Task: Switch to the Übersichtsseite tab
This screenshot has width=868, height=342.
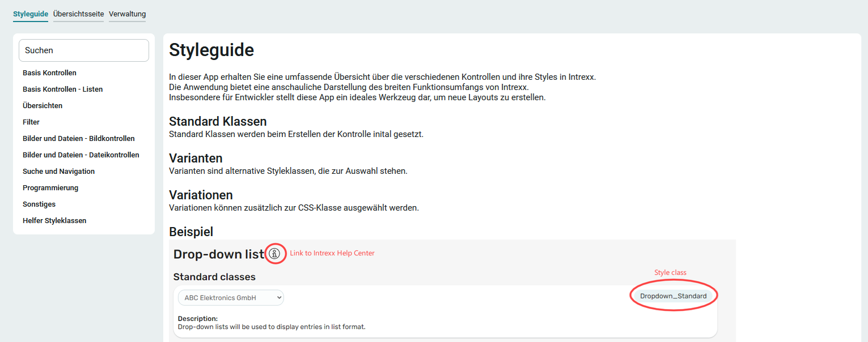Action: click(x=78, y=14)
